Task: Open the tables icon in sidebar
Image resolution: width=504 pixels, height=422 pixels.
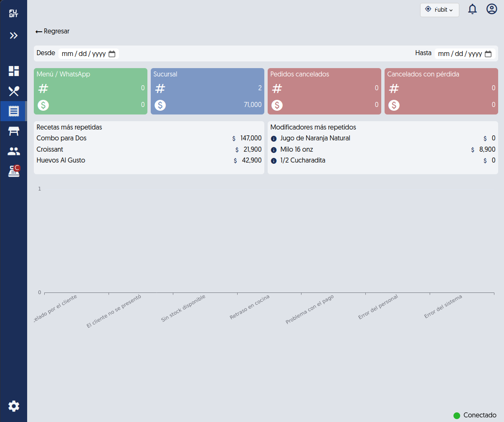Action: [x=14, y=131]
